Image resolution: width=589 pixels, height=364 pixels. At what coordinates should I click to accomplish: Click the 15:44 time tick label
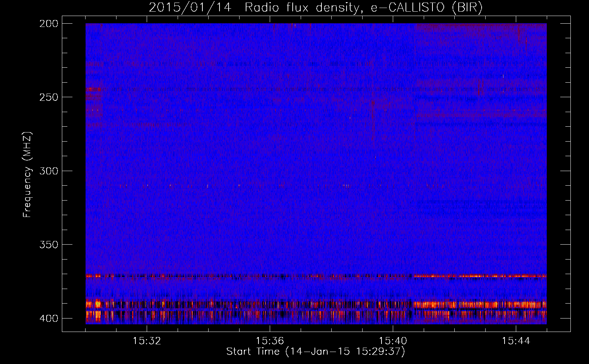tap(516, 341)
